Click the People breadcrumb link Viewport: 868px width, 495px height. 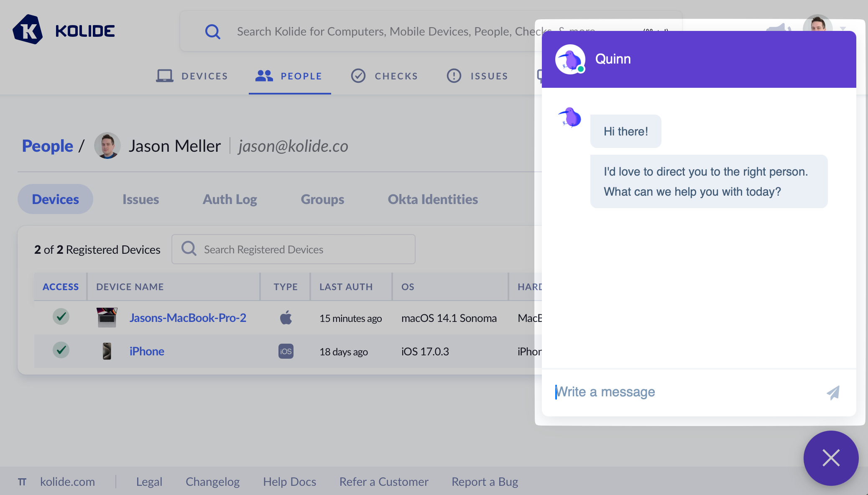tap(48, 146)
